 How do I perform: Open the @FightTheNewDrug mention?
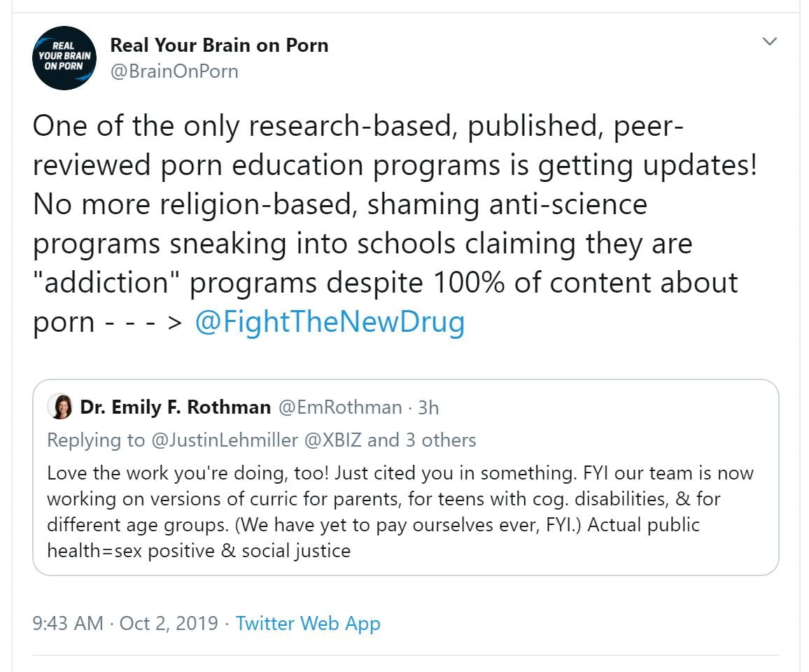[329, 322]
